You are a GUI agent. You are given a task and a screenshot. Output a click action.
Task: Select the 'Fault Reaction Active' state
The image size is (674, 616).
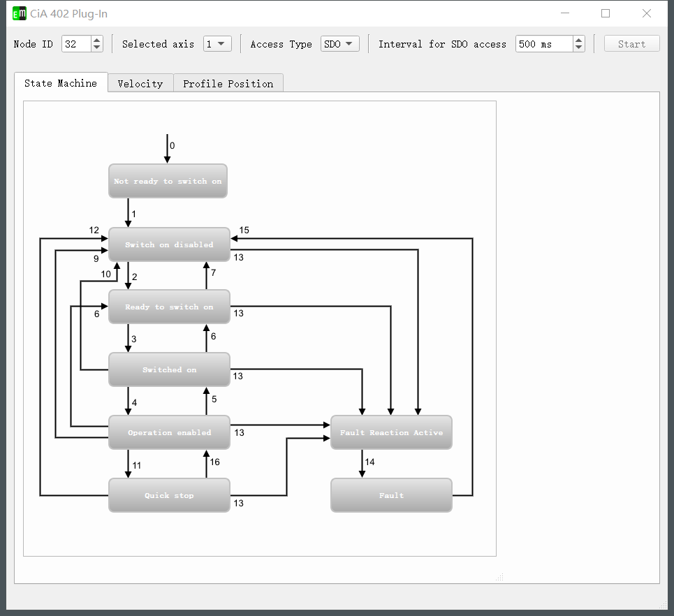[x=391, y=432]
